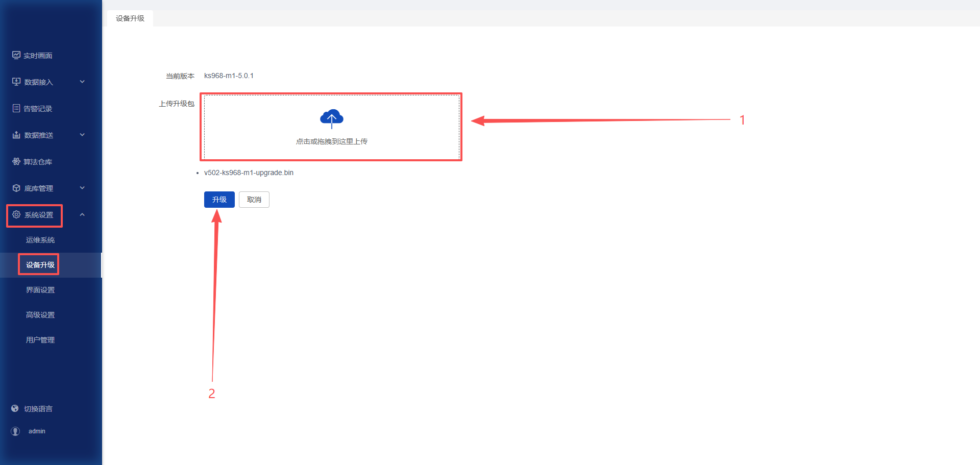This screenshot has height=465, width=980.
Task: Click the 系统设置 gear icon
Action: pyautogui.click(x=16, y=214)
